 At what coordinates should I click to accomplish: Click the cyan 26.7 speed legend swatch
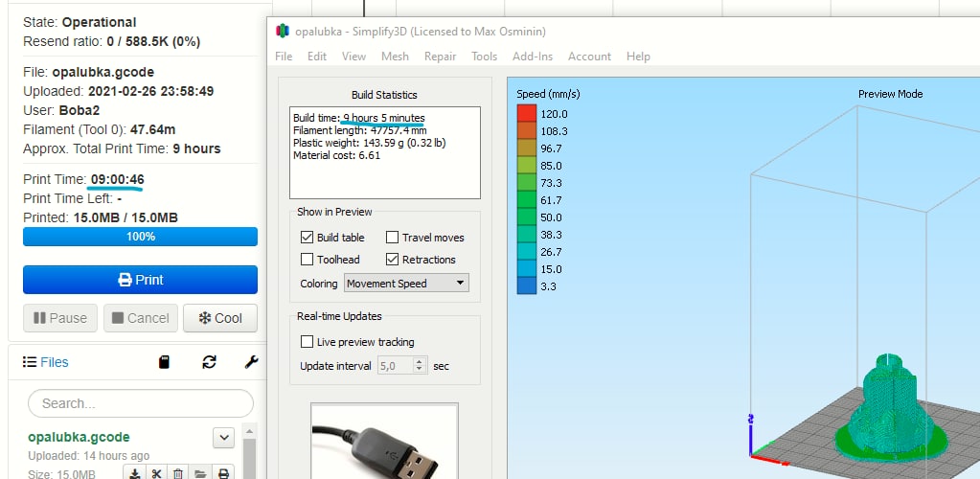click(x=527, y=252)
